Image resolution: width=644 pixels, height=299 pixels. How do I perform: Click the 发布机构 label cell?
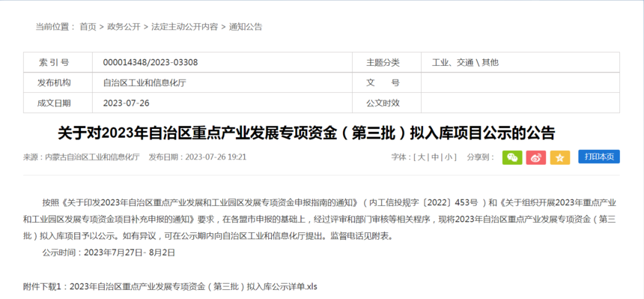pos(58,82)
